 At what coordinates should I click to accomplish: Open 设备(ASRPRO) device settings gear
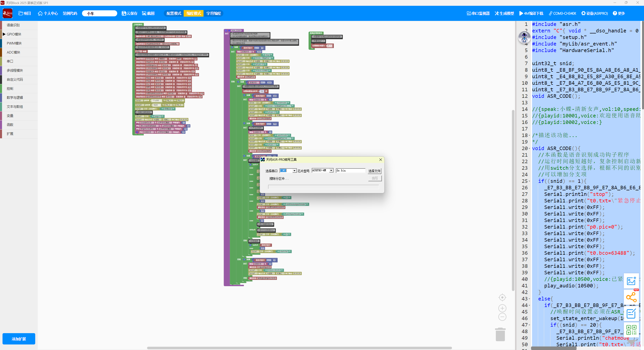pos(594,13)
